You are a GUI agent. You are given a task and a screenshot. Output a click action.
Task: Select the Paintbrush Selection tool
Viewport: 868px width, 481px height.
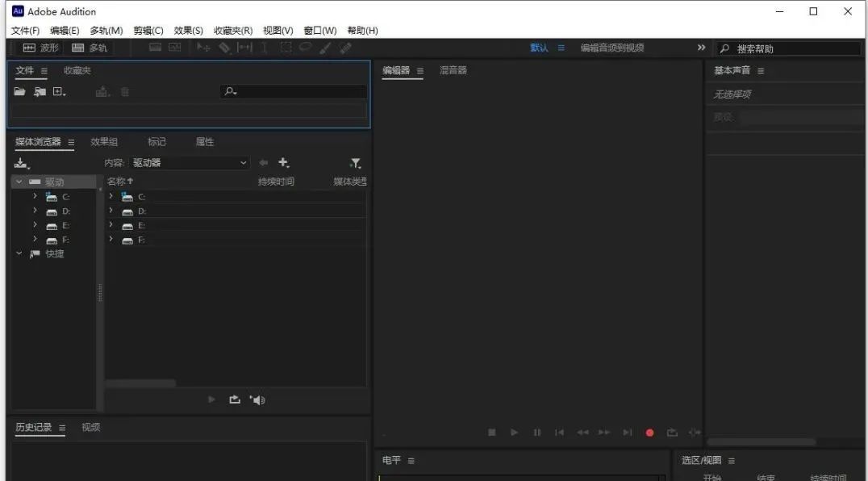click(324, 48)
